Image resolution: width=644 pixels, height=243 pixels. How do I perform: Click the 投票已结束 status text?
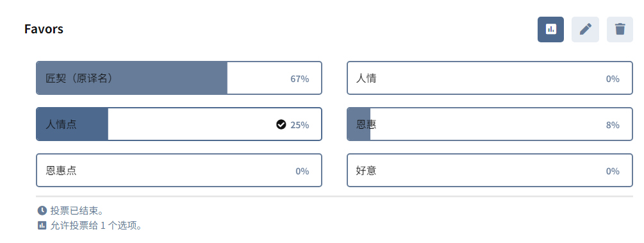point(76,212)
